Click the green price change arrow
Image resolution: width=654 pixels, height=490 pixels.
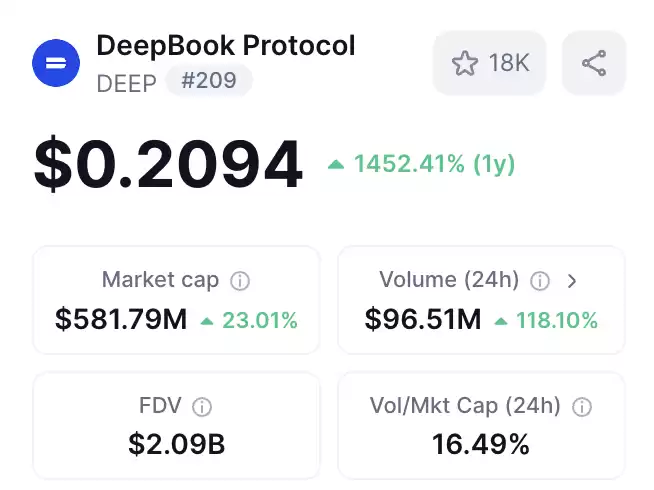point(336,165)
